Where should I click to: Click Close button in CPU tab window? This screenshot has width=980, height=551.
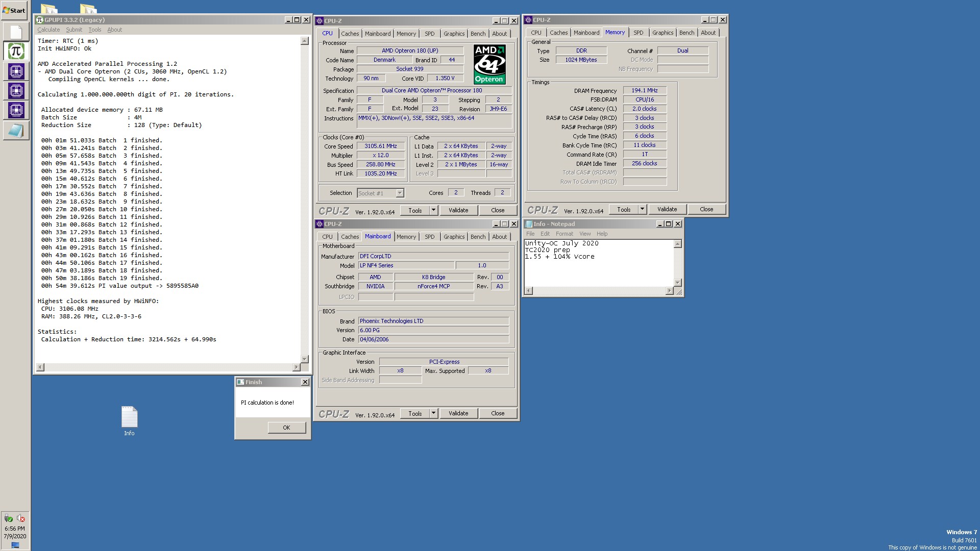click(x=498, y=210)
